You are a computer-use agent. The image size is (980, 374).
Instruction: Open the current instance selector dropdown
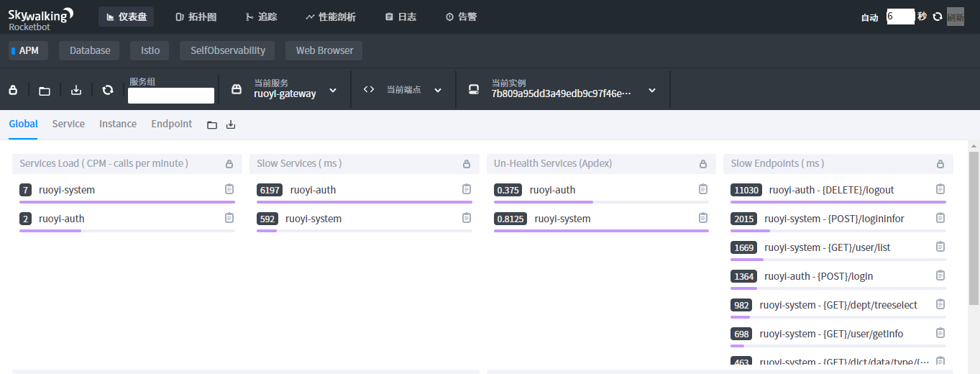click(651, 90)
